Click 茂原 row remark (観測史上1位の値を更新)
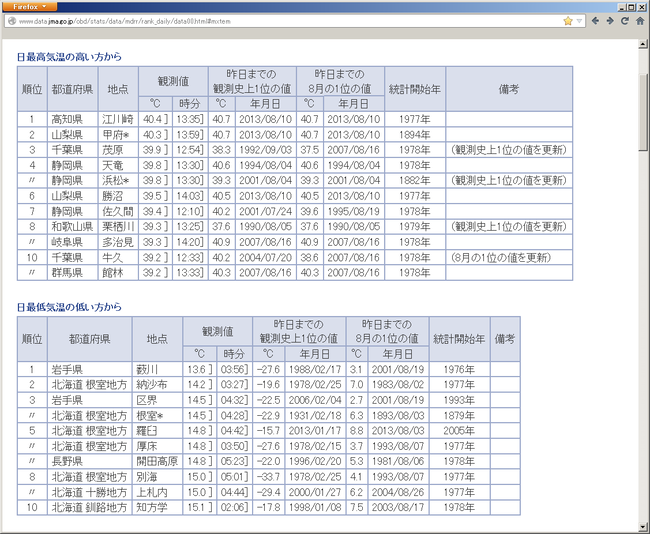The height and width of the screenshot is (534, 650). [x=509, y=150]
